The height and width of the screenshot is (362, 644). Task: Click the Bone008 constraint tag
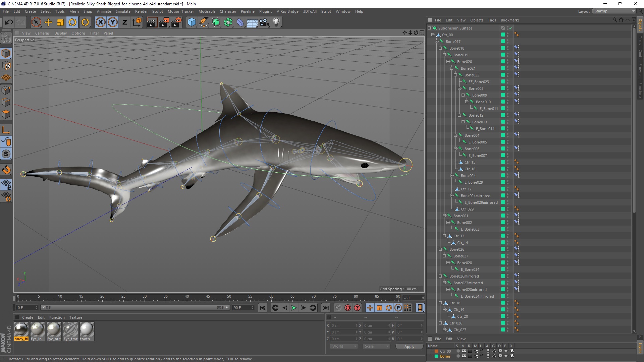click(x=517, y=88)
